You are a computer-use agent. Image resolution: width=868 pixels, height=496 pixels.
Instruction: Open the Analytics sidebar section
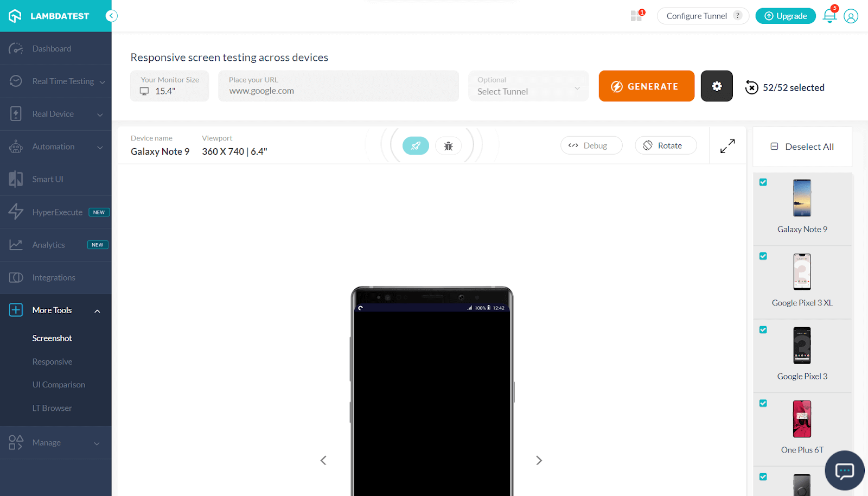pos(49,245)
